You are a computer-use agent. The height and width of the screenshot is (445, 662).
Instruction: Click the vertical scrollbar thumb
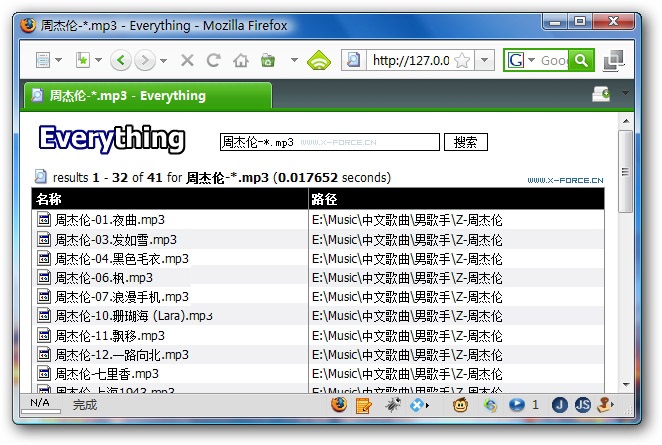click(x=626, y=171)
